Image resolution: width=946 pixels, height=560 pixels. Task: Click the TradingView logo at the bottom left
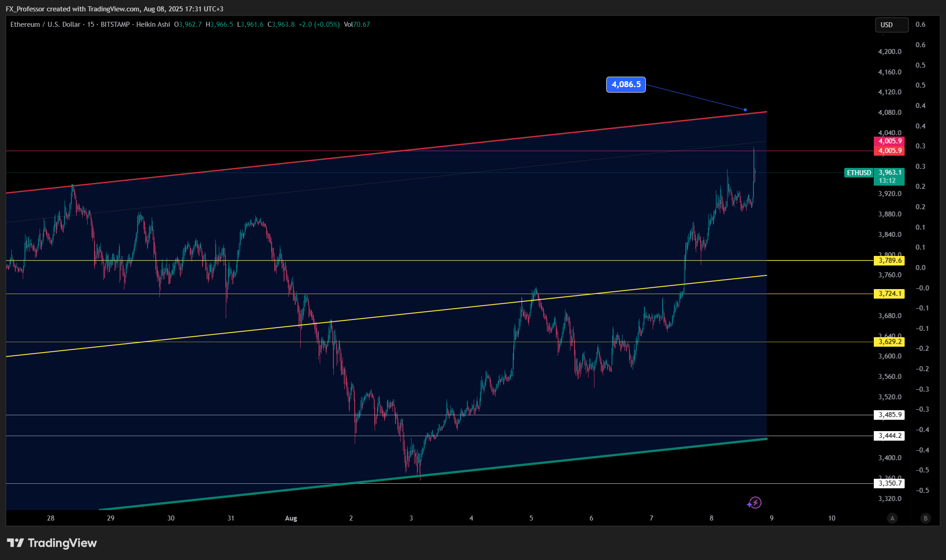tap(52, 543)
